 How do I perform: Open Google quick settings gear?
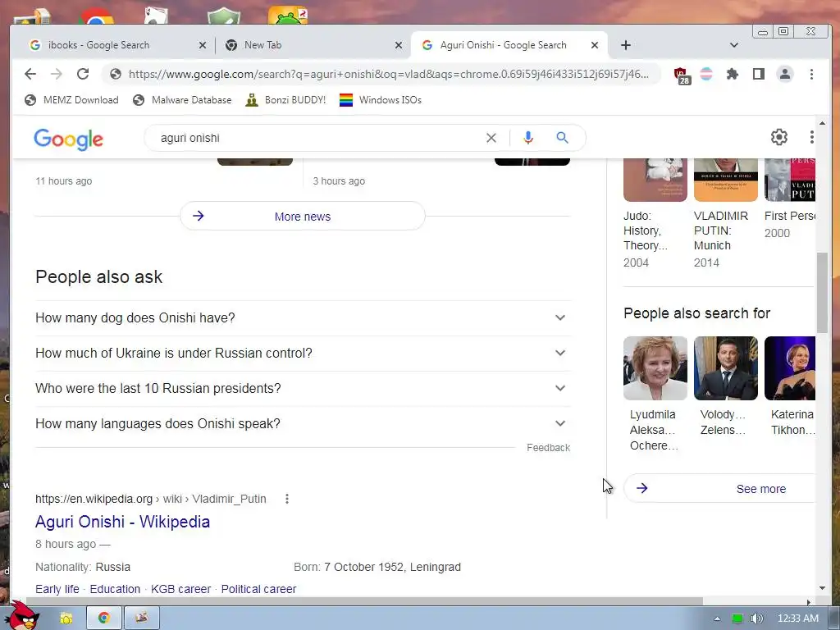[779, 137]
